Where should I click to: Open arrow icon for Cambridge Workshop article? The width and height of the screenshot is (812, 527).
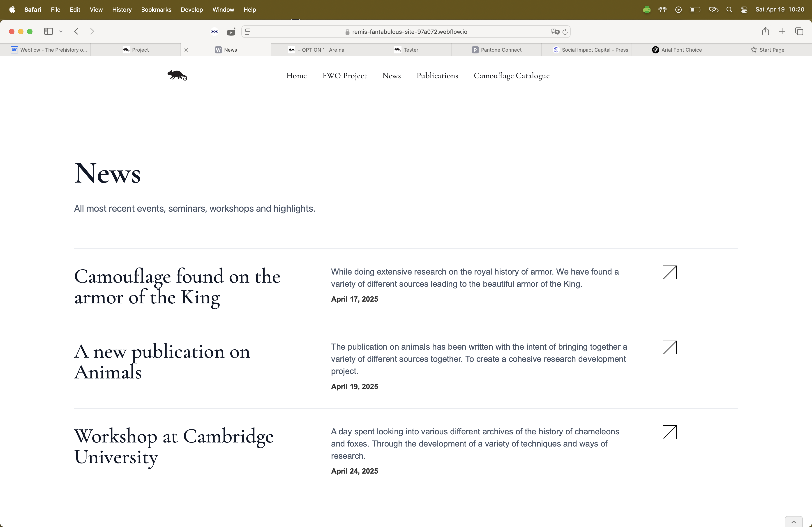670,432
